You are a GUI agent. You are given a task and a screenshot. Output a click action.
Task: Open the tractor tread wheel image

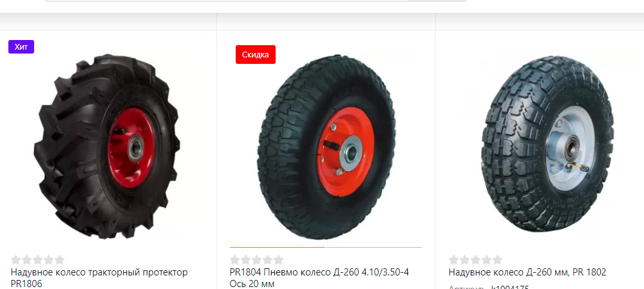pyautogui.click(x=107, y=146)
